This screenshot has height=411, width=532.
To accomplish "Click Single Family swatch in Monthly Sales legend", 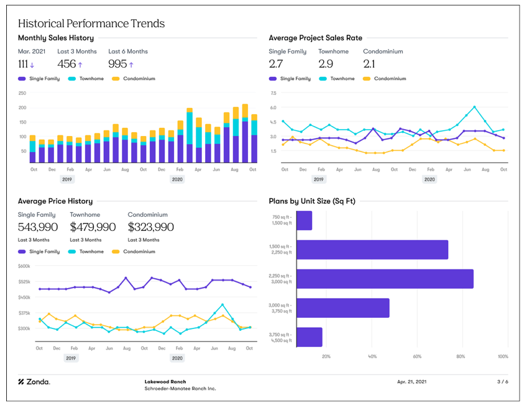I will coord(22,79).
